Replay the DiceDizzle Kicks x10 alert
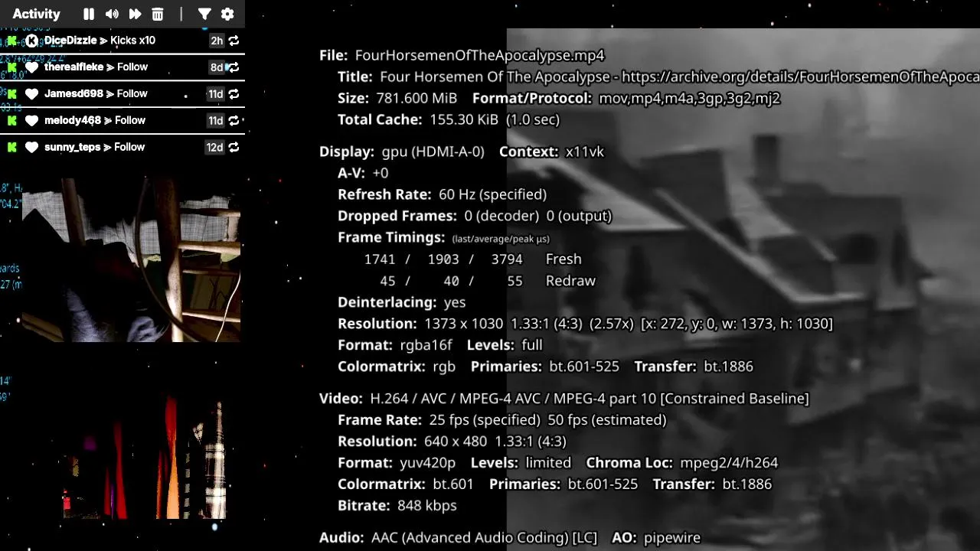 click(x=234, y=41)
